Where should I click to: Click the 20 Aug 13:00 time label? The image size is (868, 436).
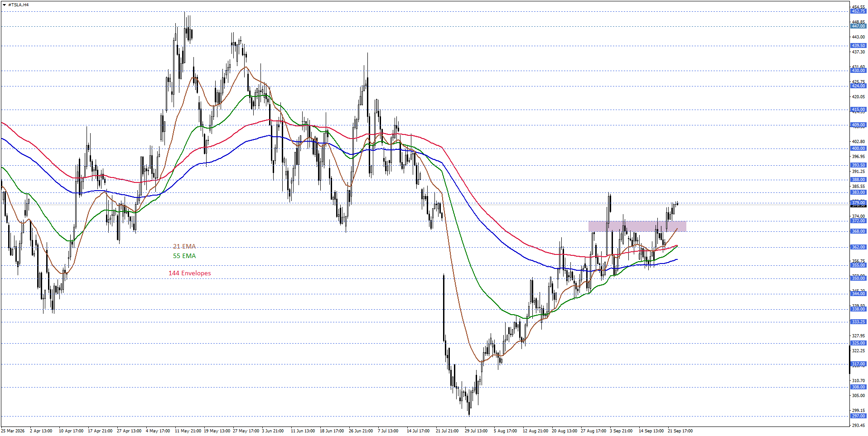(564, 431)
